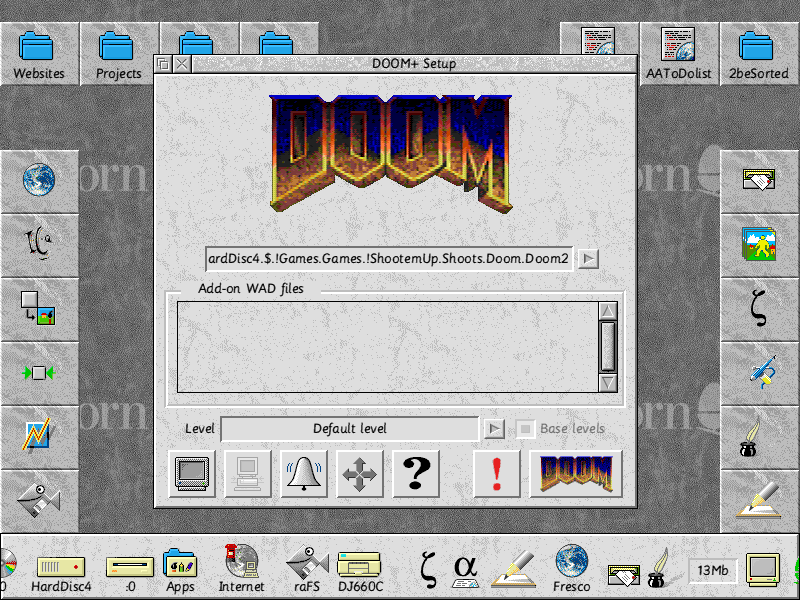The width and height of the screenshot is (800, 600).
Task: Launch game with small DOOM logo button
Action: [x=576, y=474]
